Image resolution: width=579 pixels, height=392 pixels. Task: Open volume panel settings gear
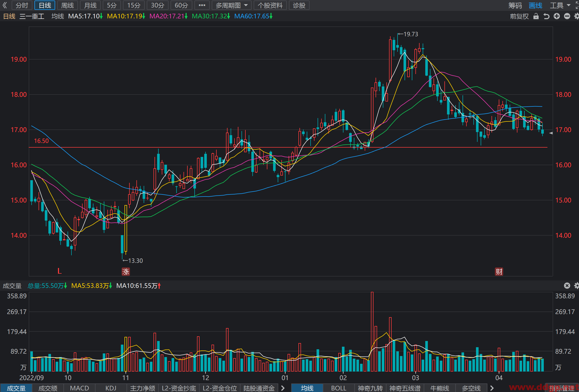(577, 286)
